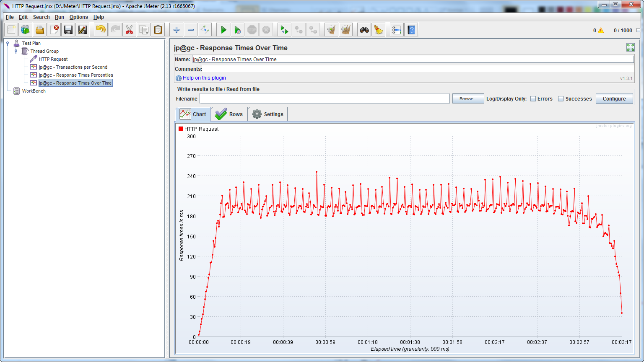Click the Paste clipboard icon
The height and width of the screenshot is (362, 644).
click(158, 30)
